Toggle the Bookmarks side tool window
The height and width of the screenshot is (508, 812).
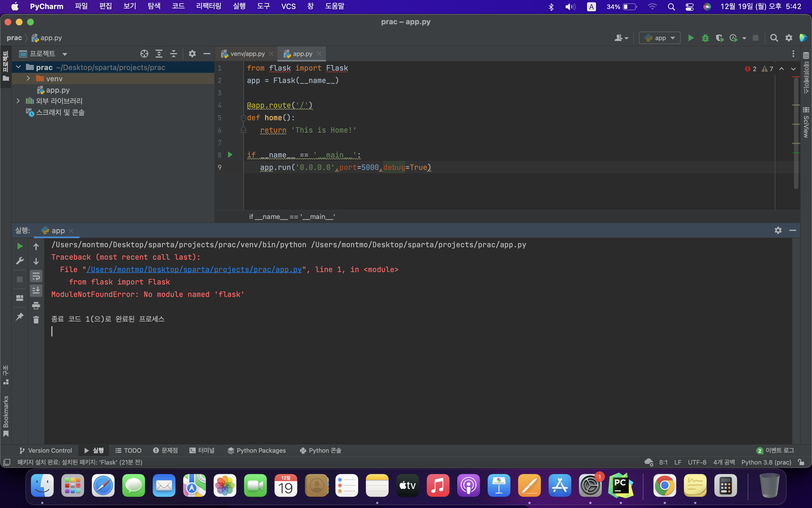pos(6,416)
